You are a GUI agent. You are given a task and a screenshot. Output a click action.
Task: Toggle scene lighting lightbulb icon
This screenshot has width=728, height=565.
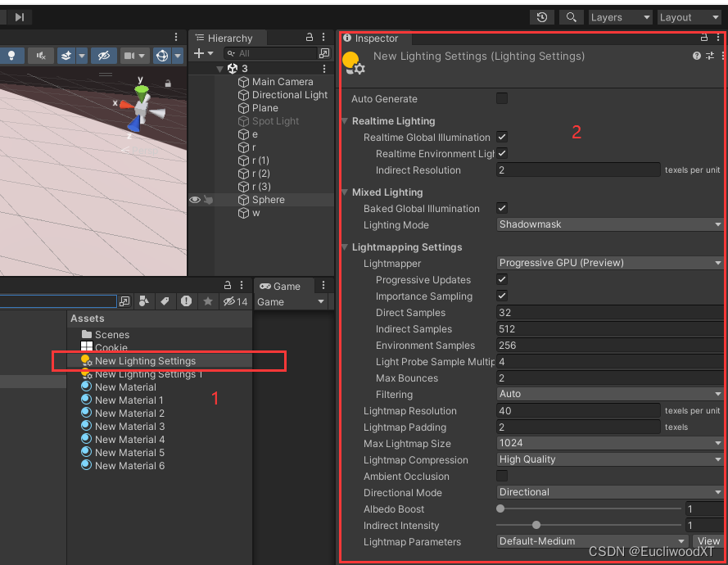(11, 56)
